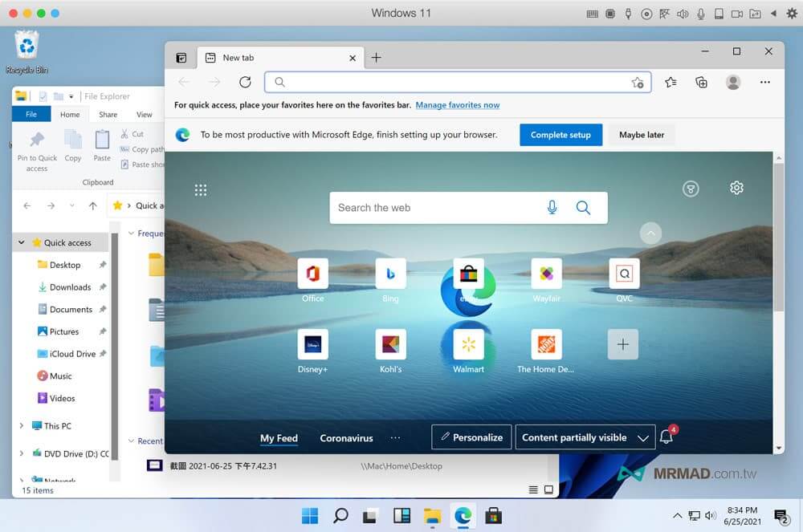Expand DVD Drive (D:) tree node
Viewport: 803px width, 532px height.
tap(22, 453)
